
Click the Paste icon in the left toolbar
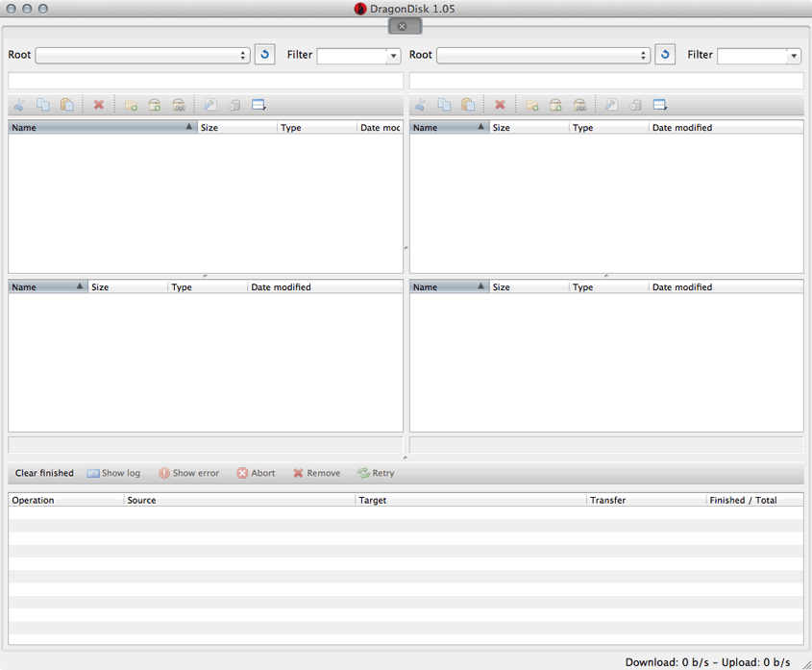click(x=66, y=105)
